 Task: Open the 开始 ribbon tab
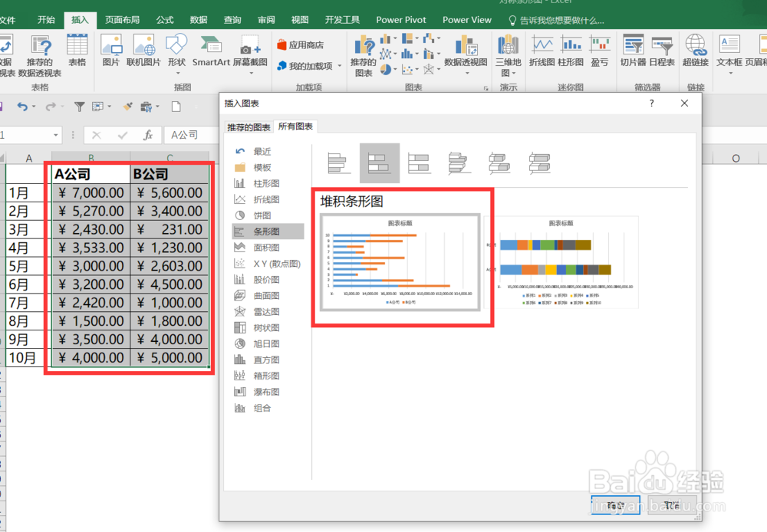[46, 20]
